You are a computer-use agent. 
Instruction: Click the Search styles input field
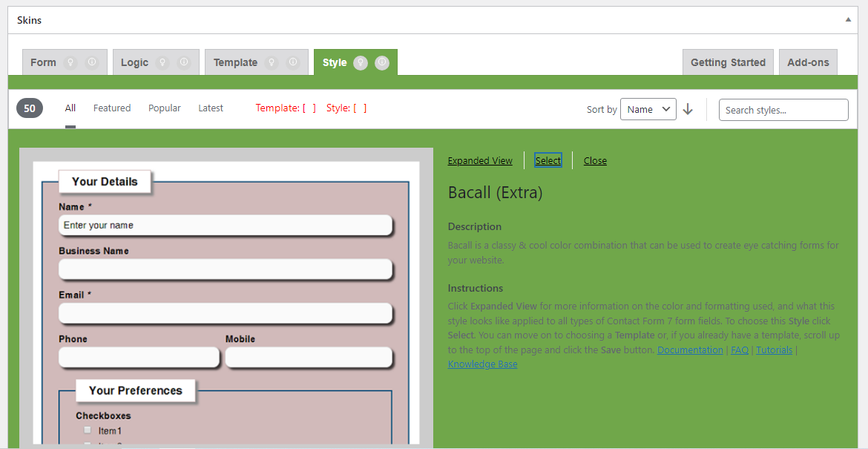click(x=783, y=110)
